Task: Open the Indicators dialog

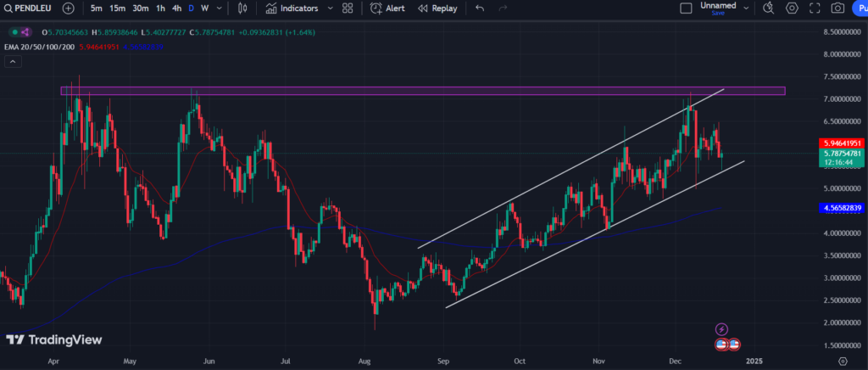Action: pyautogui.click(x=292, y=8)
